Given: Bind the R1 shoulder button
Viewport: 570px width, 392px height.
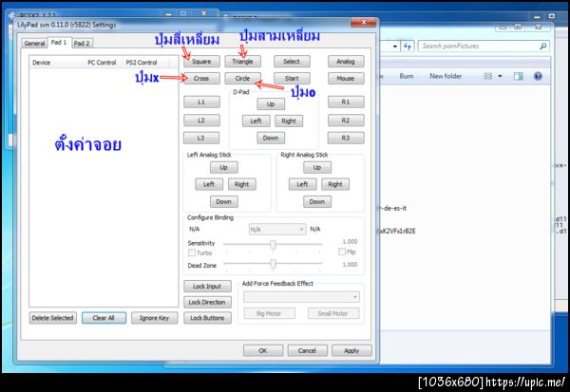Looking at the screenshot, I should tap(346, 103).
